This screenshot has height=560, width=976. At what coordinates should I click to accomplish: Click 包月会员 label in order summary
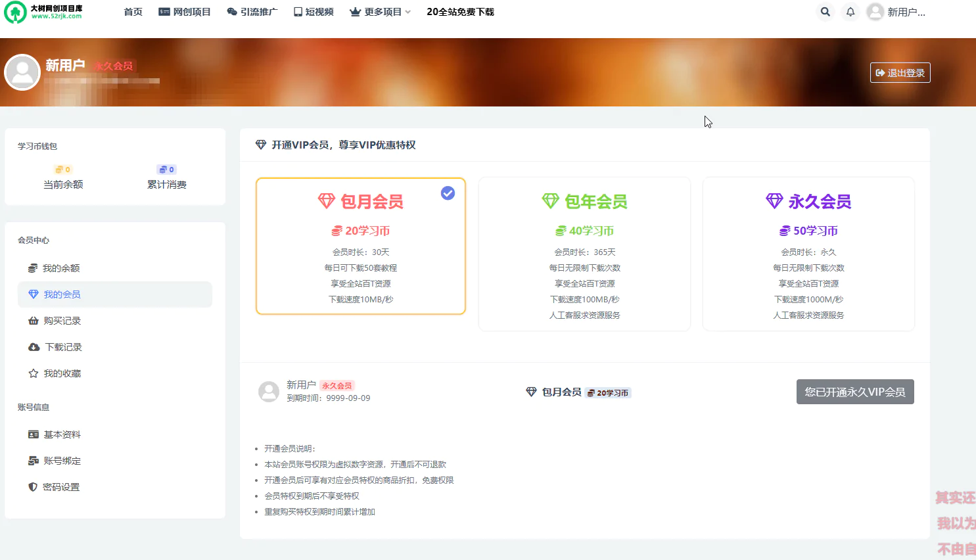click(561, 392)
